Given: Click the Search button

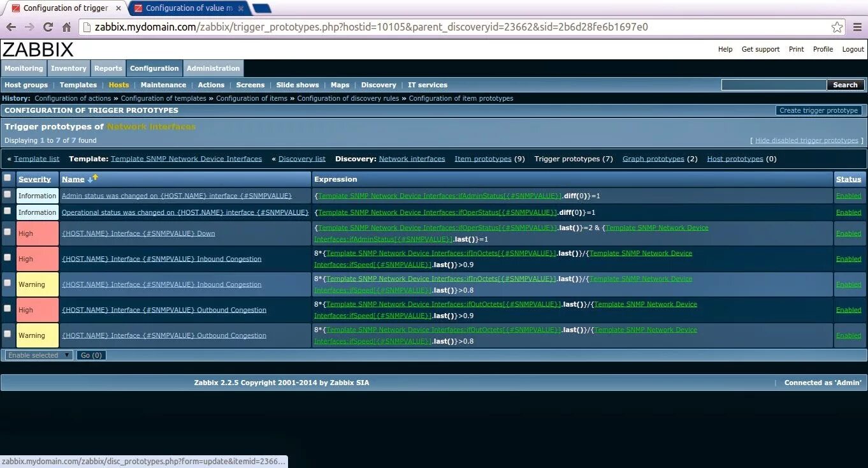Looking at the screenshot, I should (846, 85).
